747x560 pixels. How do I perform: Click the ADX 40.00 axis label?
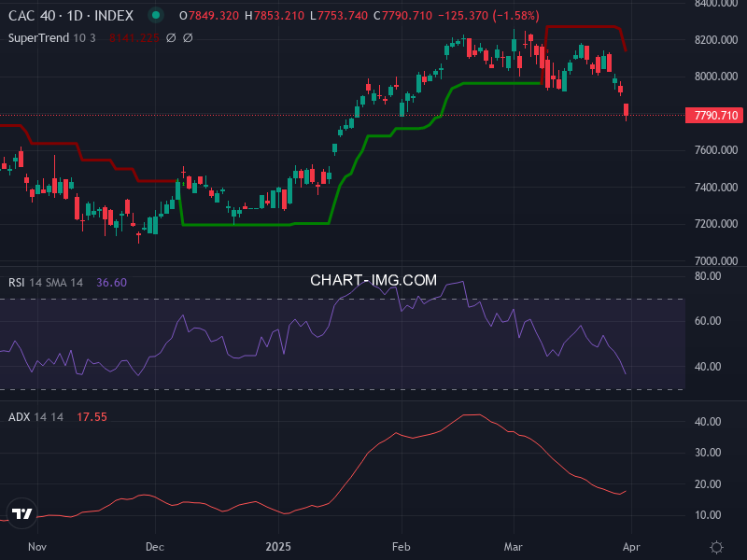click(x=708, y=422)
